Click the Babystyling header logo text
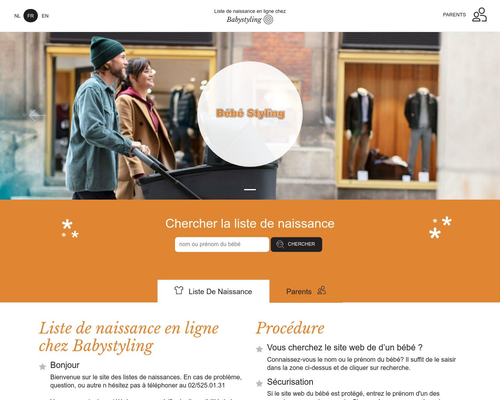The width and height of the screenshot is (500, 400). (x=244, y=20)
